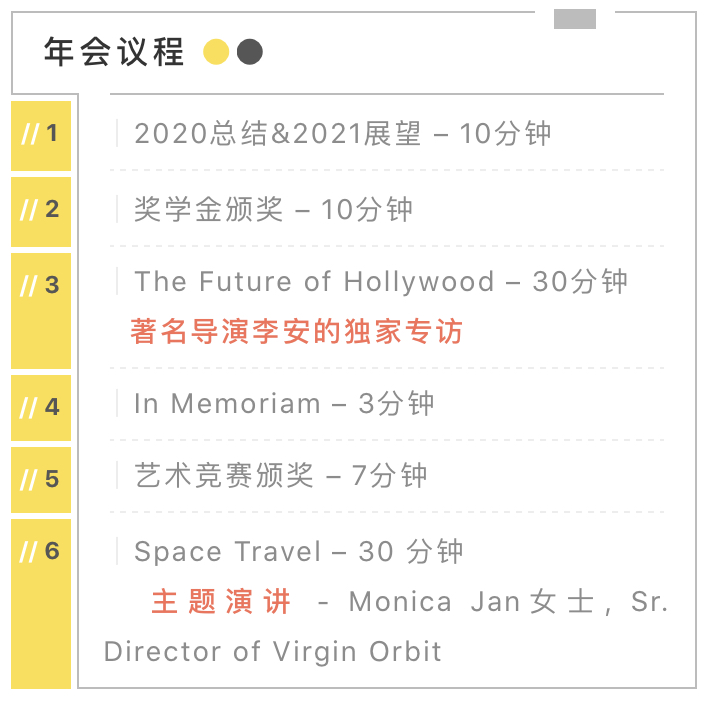Click the dark gray circle beside 年会议程
The image size is (706, 707).
249,52
